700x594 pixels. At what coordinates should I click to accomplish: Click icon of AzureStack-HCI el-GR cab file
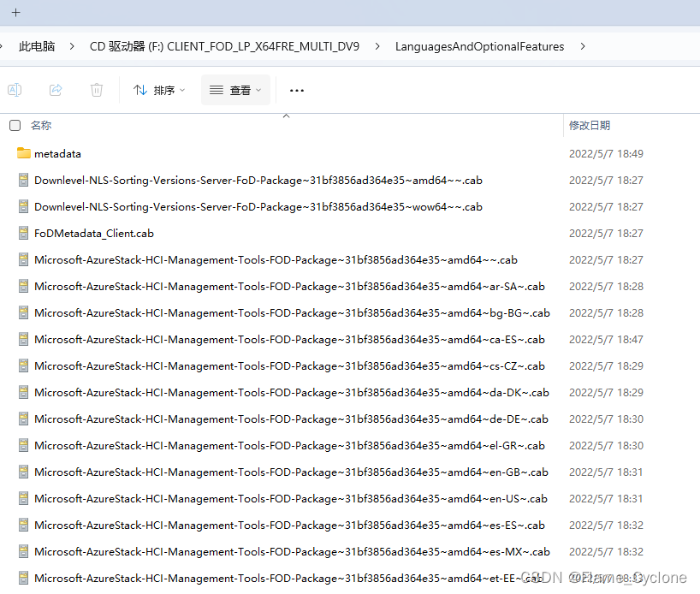24,445
